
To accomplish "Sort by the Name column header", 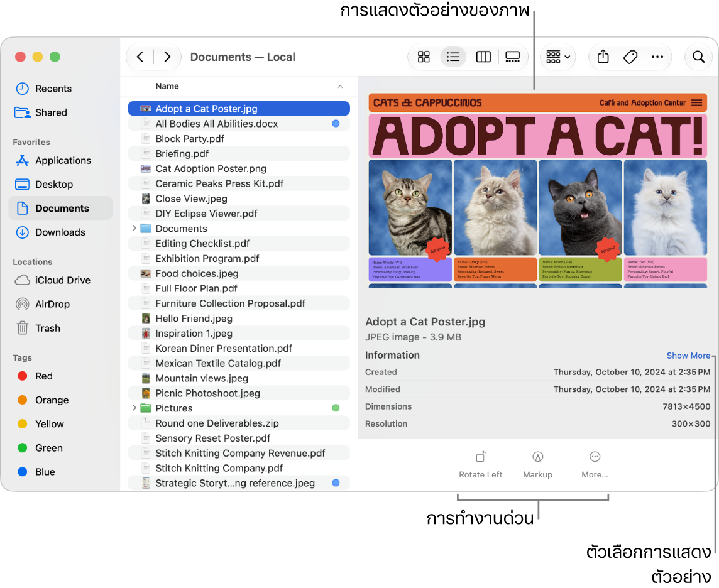I will [x=167, y=86].
